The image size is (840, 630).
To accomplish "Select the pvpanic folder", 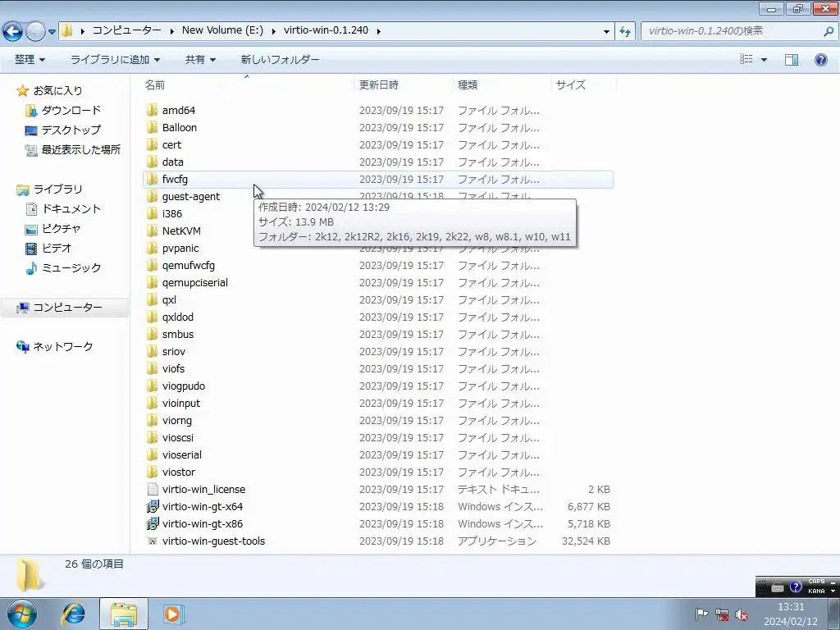I will click(x=180, y=248).
